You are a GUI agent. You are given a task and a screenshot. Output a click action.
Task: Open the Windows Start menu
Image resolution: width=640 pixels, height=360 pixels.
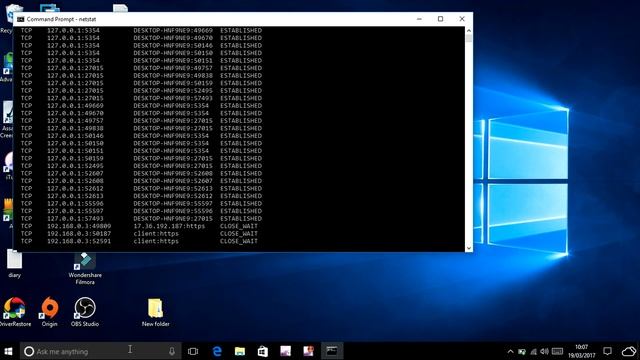coord(8,351)
